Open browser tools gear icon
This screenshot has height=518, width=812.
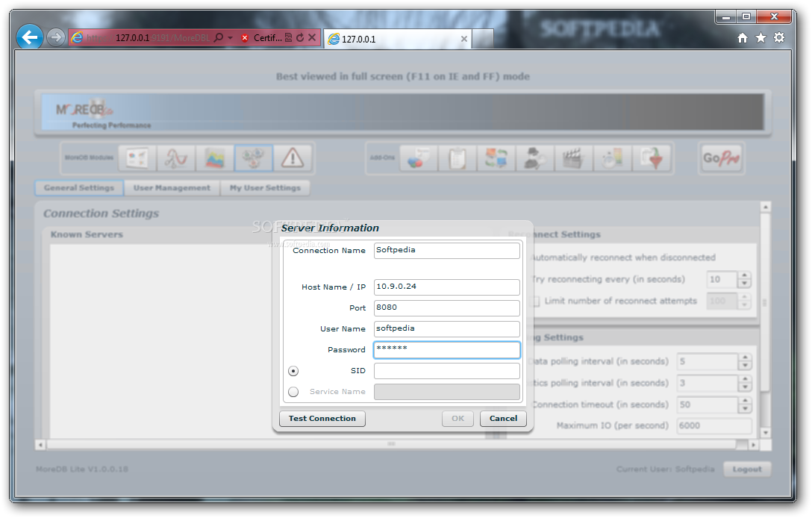click(779, 38)
